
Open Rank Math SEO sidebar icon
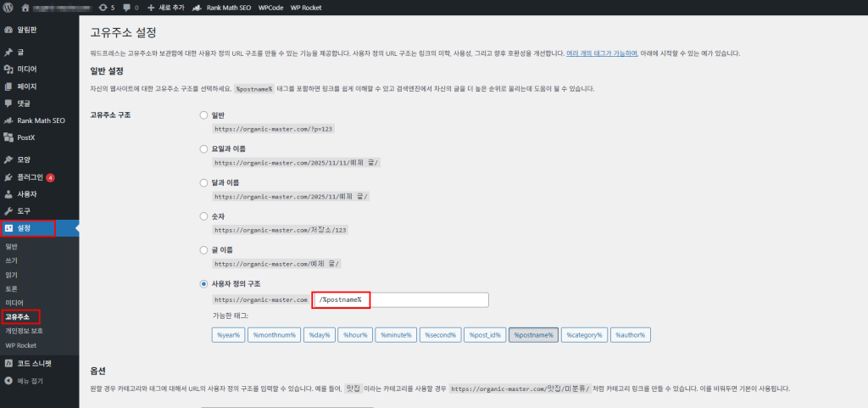8,120
